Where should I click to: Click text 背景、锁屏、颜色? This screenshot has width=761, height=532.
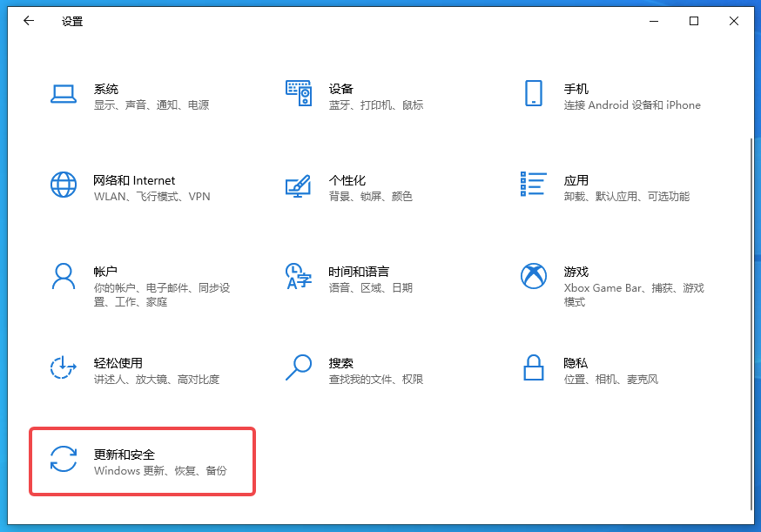click(x=371, y=197)
